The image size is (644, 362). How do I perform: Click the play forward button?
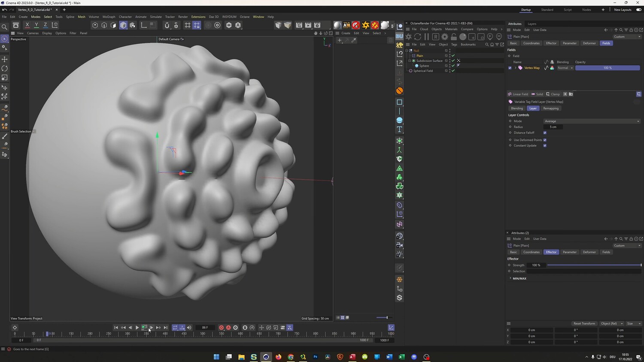(137, 328)
